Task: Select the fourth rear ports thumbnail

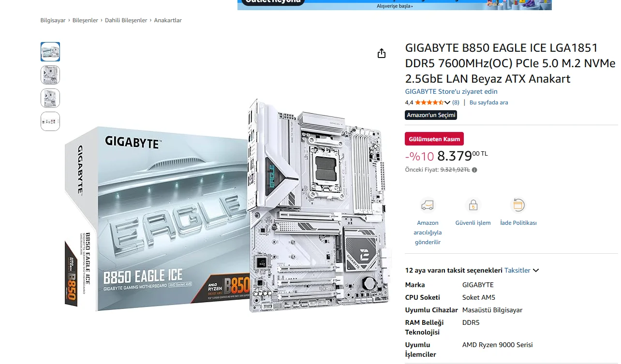Action: [x=50, y=121]
